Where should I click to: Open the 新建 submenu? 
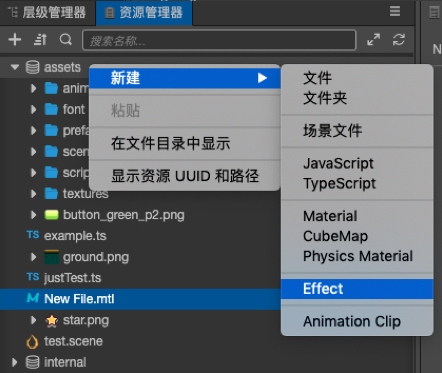185,78
